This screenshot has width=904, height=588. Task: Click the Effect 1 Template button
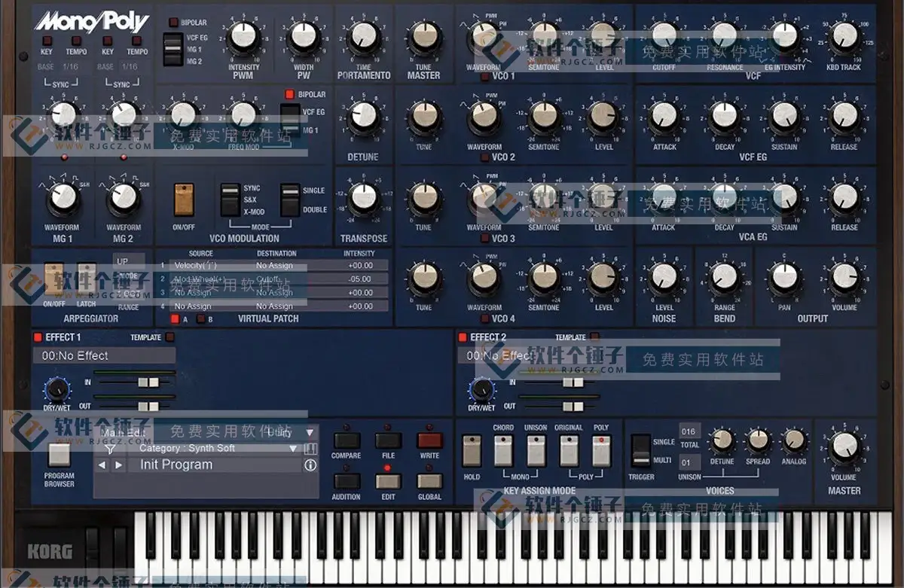point(169,337)
